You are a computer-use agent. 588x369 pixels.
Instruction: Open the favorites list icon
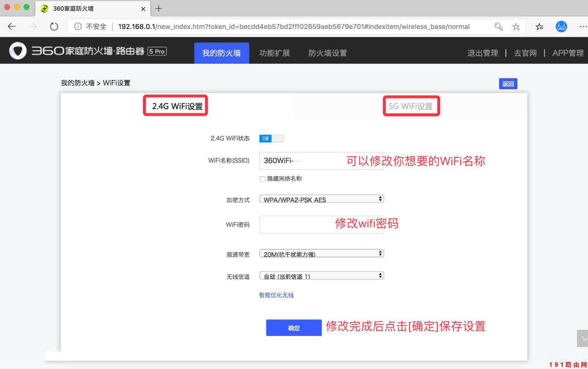539,26
